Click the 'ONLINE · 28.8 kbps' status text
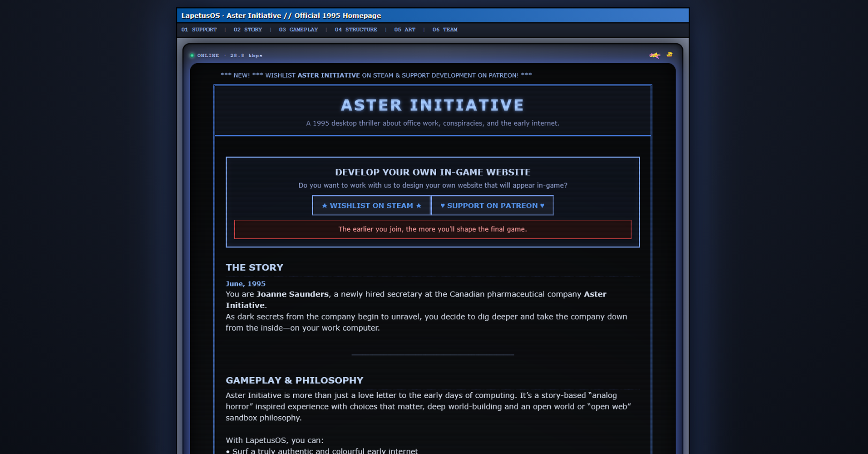Screen dimensions: 868x454 pos(230,55)
